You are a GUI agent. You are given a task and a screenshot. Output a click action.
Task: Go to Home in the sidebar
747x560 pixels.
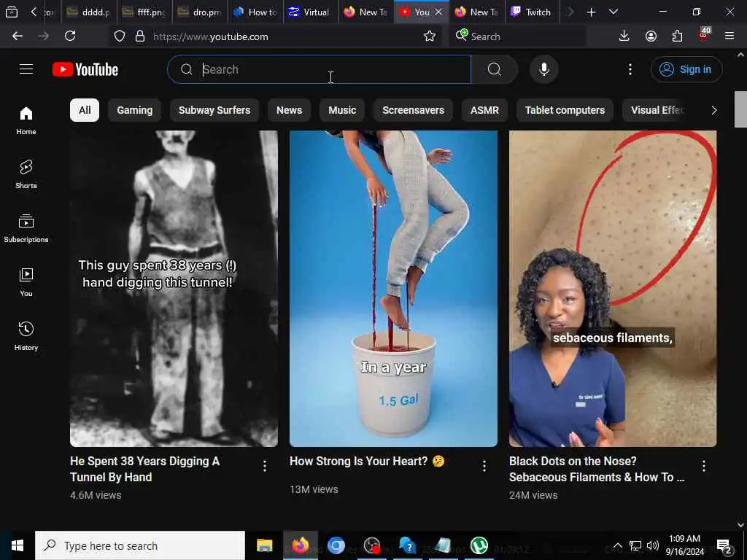pos(26,120)
